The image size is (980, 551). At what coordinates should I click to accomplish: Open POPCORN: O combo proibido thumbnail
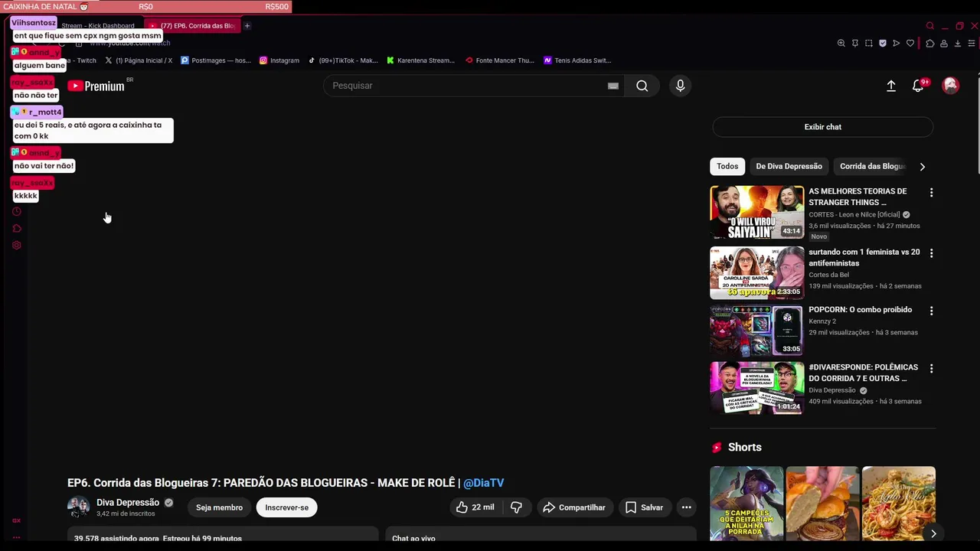click(756, 331)
